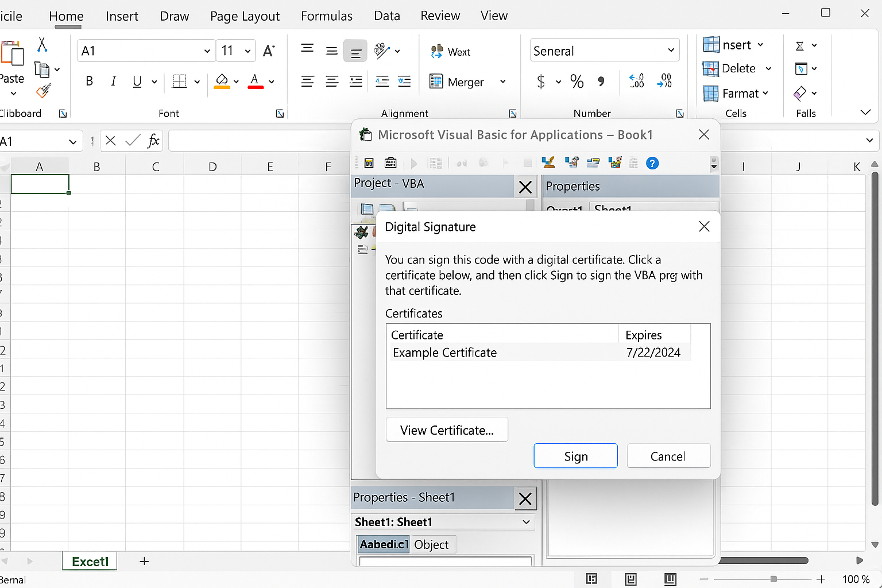Apply the Comma style

(x=601, y=82)
